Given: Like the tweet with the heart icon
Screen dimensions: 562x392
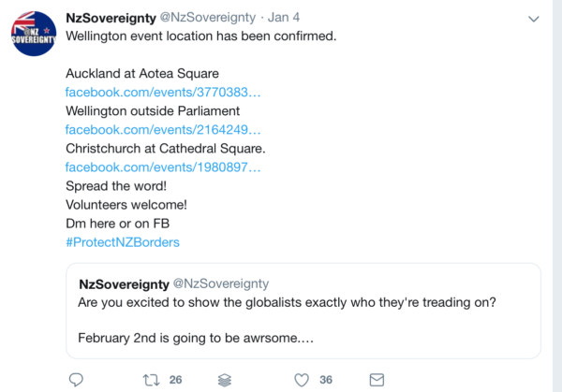Looking at the screenshot, I should pyautogui.click(x=302, y=380).
